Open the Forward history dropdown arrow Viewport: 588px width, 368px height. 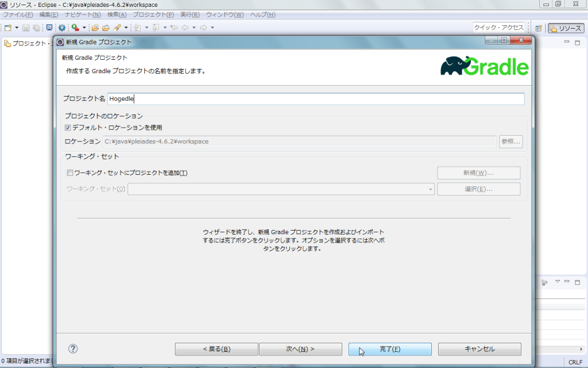[x=212, y=28]
